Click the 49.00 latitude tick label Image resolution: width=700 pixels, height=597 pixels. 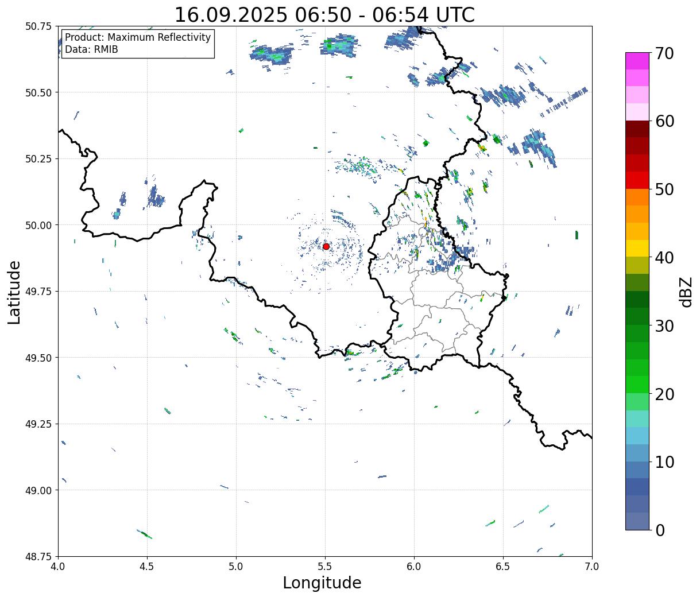click(38, 490)
